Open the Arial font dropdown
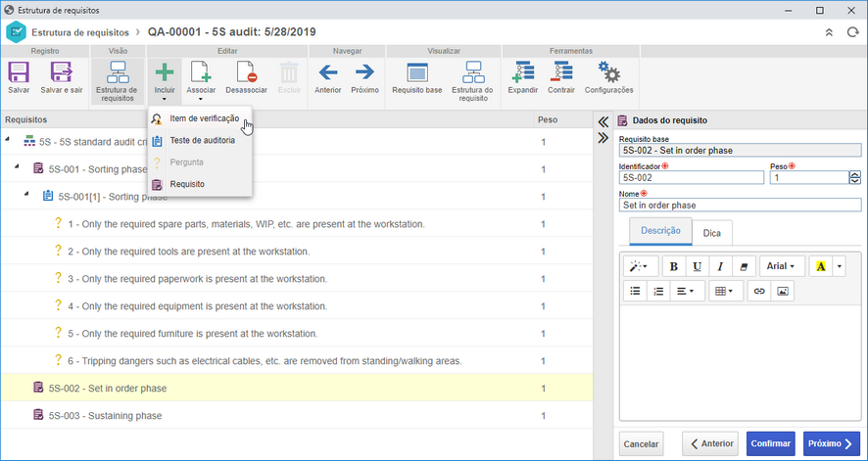 pyautogui.click(x=781, y=266)
